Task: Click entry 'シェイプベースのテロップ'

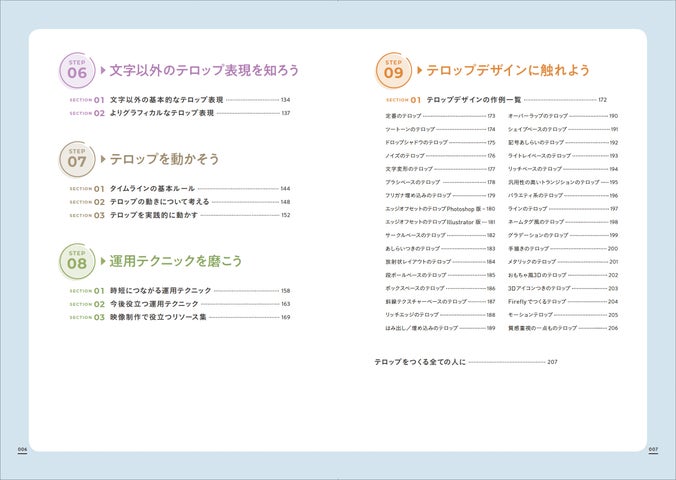Action: (x=537, y=129)
